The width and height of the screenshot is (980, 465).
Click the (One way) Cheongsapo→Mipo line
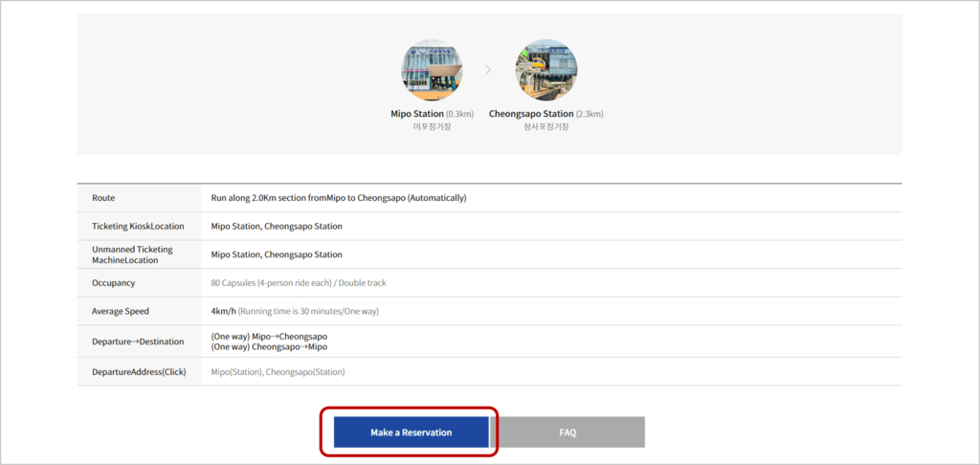269,347
